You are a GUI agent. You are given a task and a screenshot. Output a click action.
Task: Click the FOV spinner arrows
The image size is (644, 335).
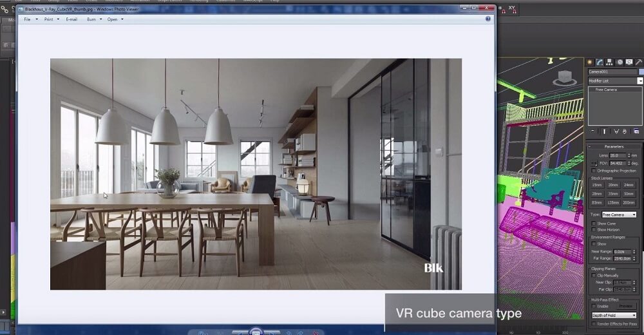click(x=629, y=164)
